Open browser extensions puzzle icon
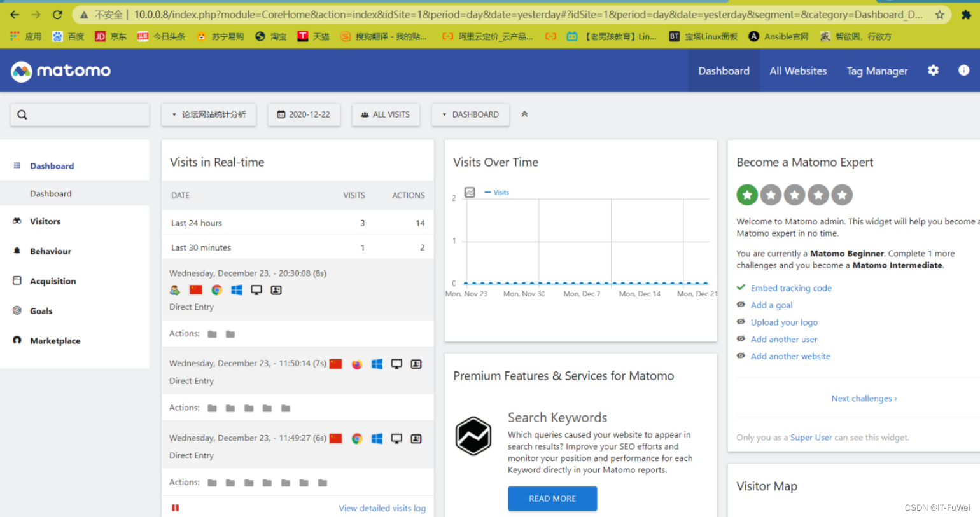 (966, 14)
